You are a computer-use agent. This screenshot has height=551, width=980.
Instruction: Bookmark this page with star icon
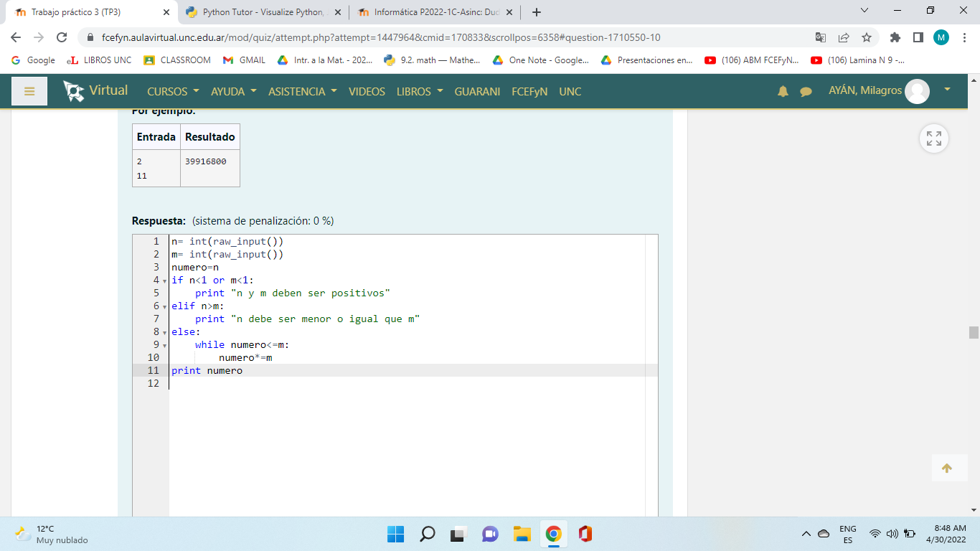click(x=866, y=37)
